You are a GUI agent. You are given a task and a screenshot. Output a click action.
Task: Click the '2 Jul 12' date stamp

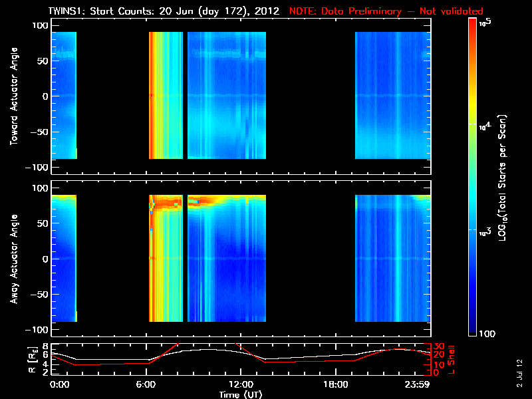point(519,373)
